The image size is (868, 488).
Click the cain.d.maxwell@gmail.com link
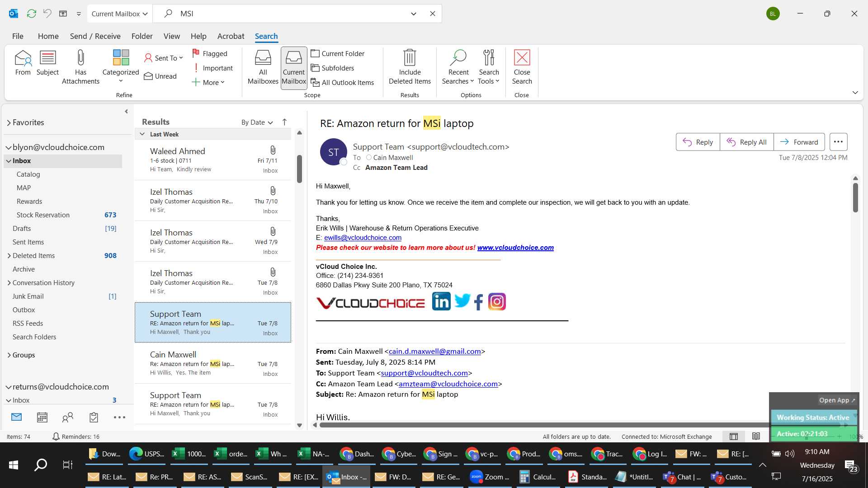pos(434,352)
